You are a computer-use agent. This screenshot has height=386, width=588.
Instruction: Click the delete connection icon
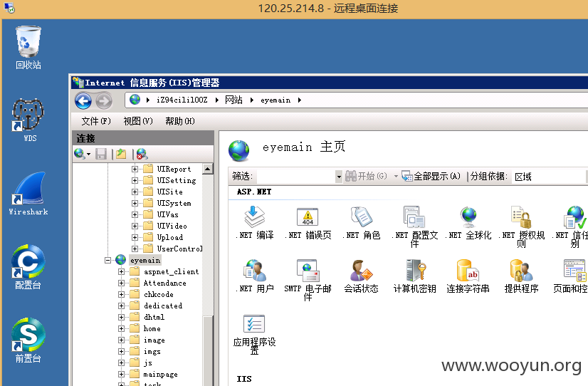pyautogui.click(x=142, y=154)
